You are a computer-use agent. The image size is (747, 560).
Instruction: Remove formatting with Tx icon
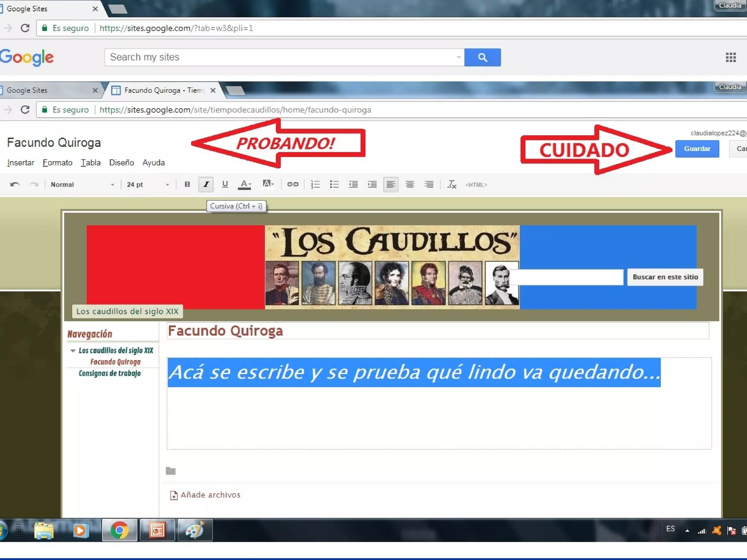click(452, 184)
